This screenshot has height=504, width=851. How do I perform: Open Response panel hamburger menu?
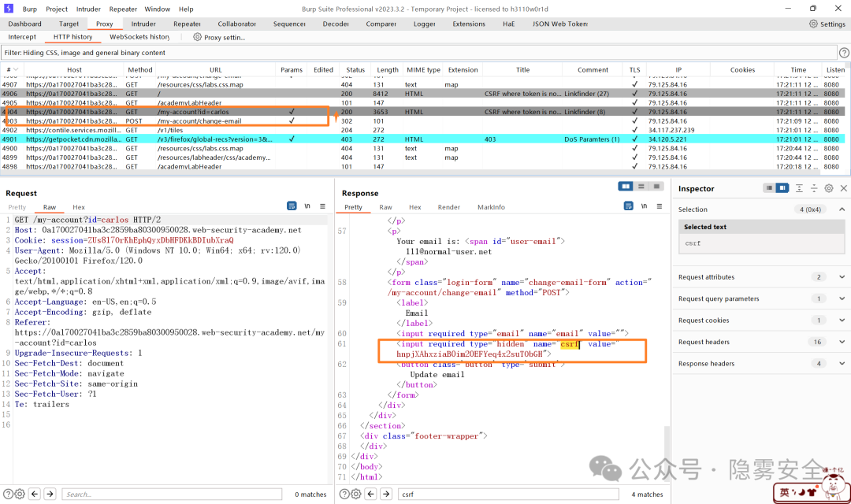660,206
